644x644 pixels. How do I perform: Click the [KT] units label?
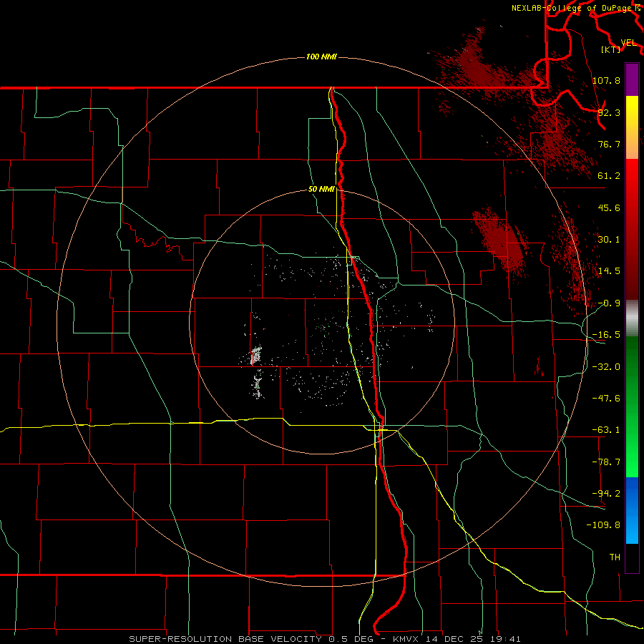[x=611, y=49]
